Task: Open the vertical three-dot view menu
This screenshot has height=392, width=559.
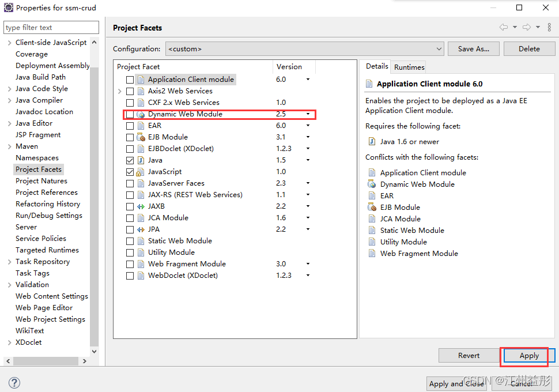Action: [549, 27]
